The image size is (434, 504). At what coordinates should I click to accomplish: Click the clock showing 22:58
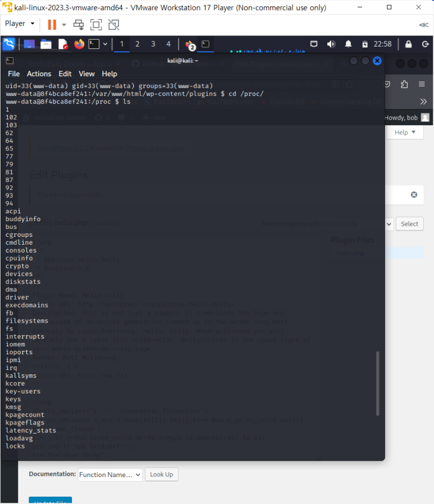(x=382, y=44)
